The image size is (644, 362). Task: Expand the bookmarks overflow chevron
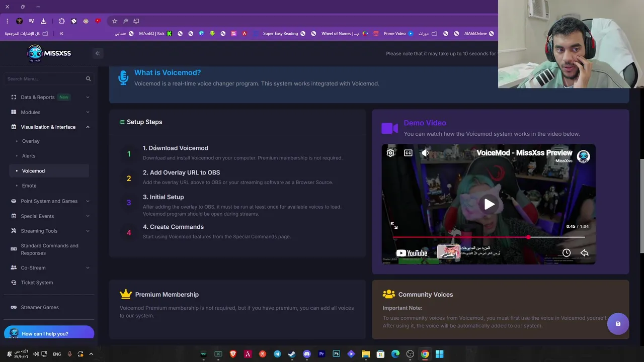click(61, 34)
